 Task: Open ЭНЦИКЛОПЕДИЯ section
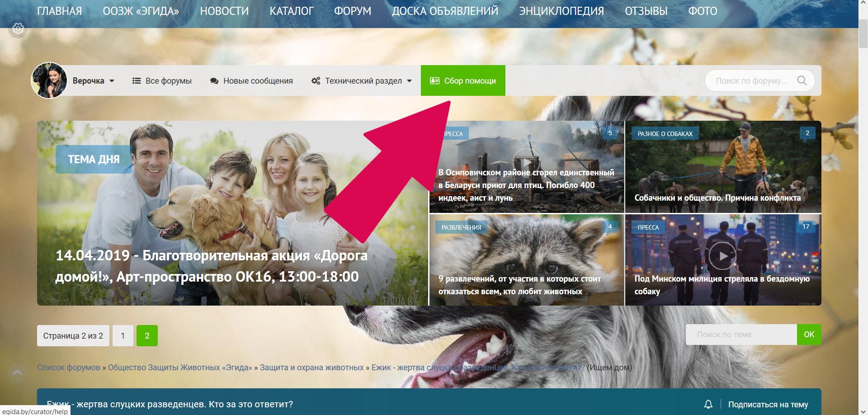(561, 11)
